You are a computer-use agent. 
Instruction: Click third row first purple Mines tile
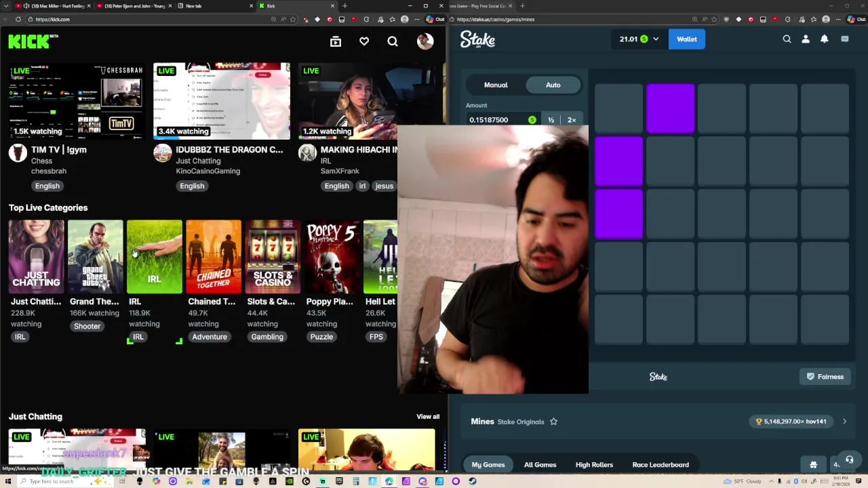618,214
